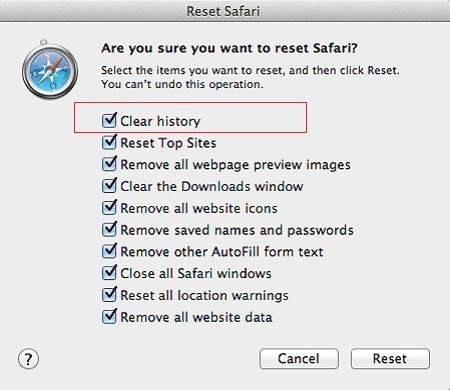Uncheck Remove saved names and passwords
Image resolution: width=450 pixels, height=390 pixels.
(109, 229)
